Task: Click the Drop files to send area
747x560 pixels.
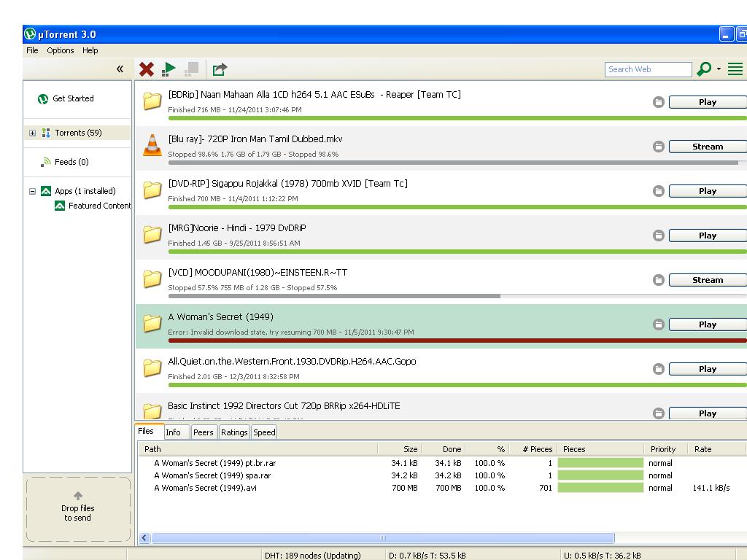Action: [x=77, y=510]
